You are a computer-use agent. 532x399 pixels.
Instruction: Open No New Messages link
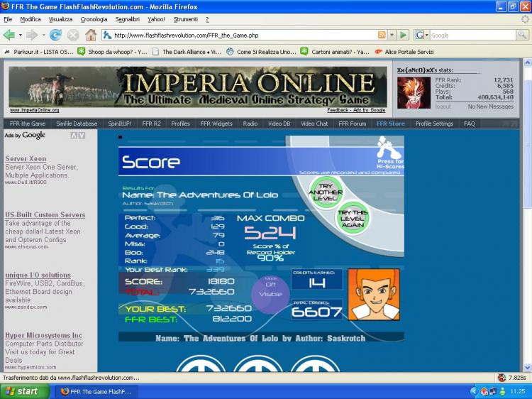(490, 106)
